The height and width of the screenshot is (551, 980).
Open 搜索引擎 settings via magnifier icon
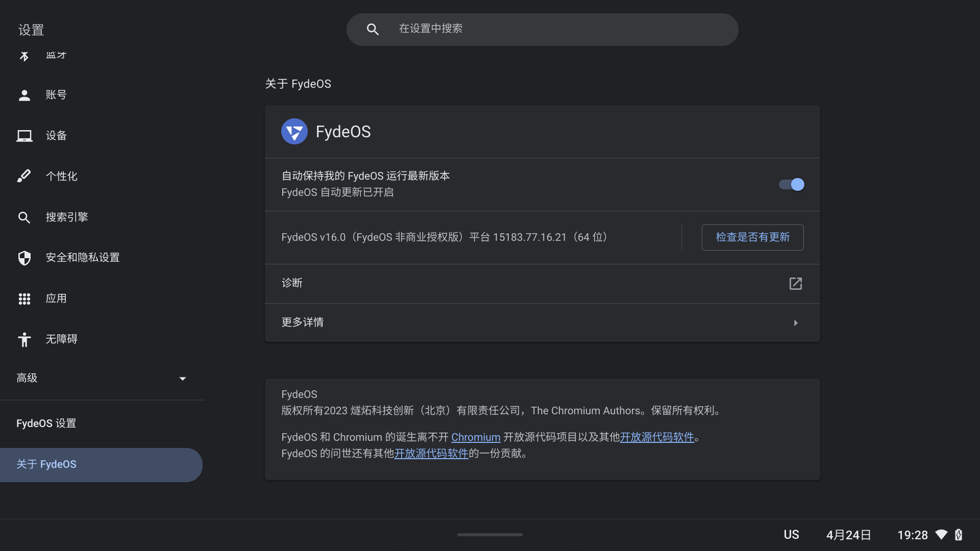[24, 217]
